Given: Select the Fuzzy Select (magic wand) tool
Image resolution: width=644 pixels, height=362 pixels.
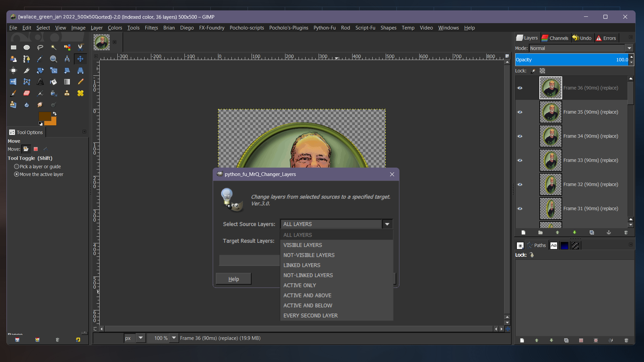Looking at the screenshot, I should point(54,47).
